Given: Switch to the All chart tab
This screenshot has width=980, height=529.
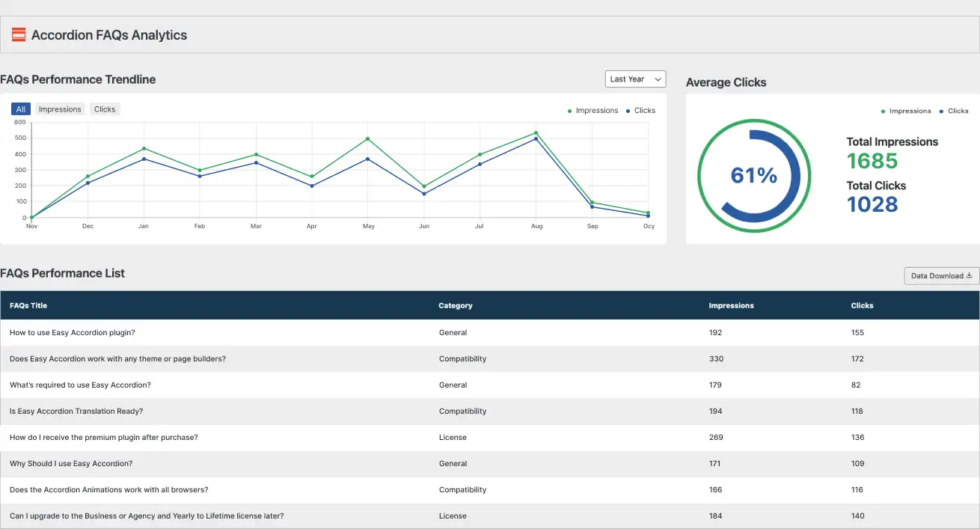Looking at the screenshot, I should point(21,109).
